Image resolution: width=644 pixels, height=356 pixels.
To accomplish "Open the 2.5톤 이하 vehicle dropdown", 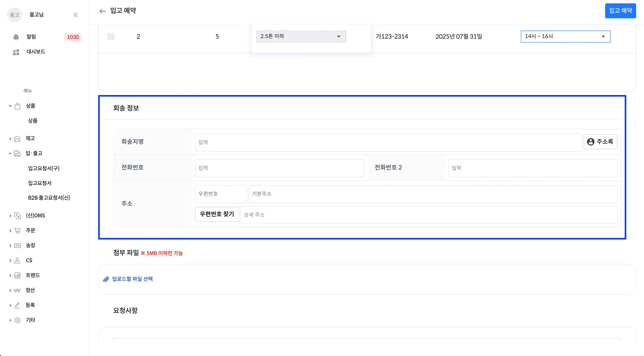I will [301, 36].
